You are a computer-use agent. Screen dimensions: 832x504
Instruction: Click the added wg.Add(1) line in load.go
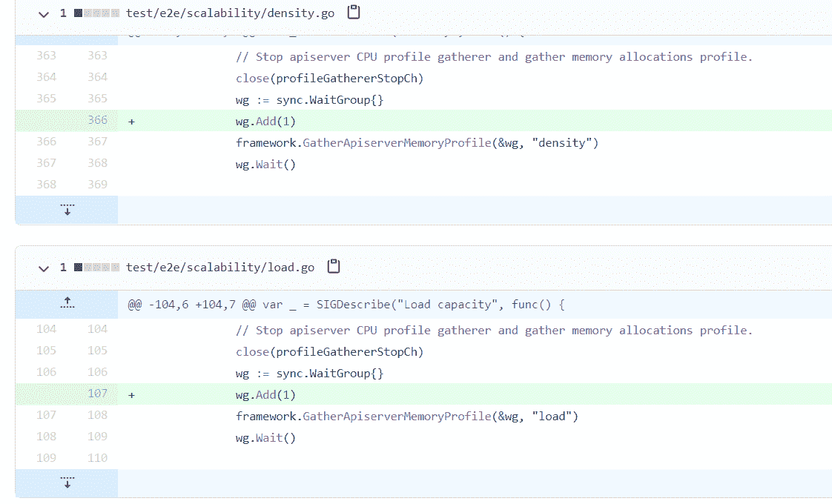(x=265, y=395)
